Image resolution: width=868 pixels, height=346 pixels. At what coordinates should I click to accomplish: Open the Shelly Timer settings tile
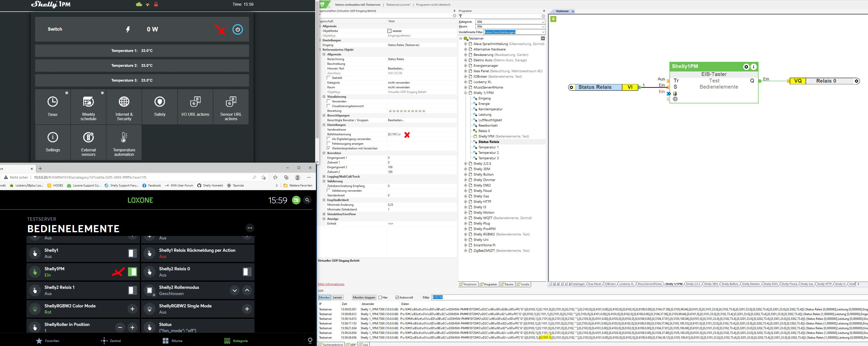tap(52, 107)
